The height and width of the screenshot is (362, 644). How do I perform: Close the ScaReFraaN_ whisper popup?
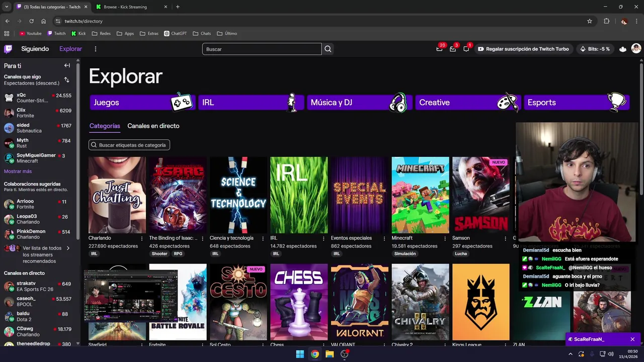[632, 339]
